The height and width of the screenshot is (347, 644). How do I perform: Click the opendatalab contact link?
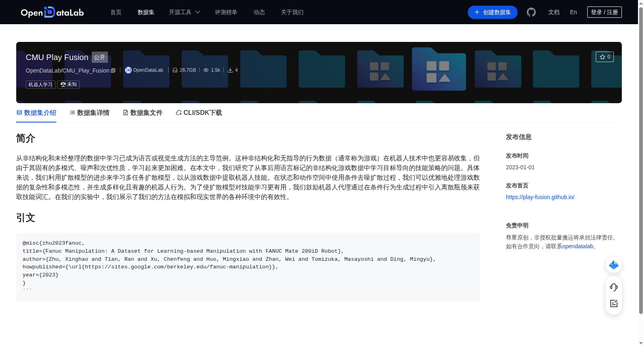[578, 246]
